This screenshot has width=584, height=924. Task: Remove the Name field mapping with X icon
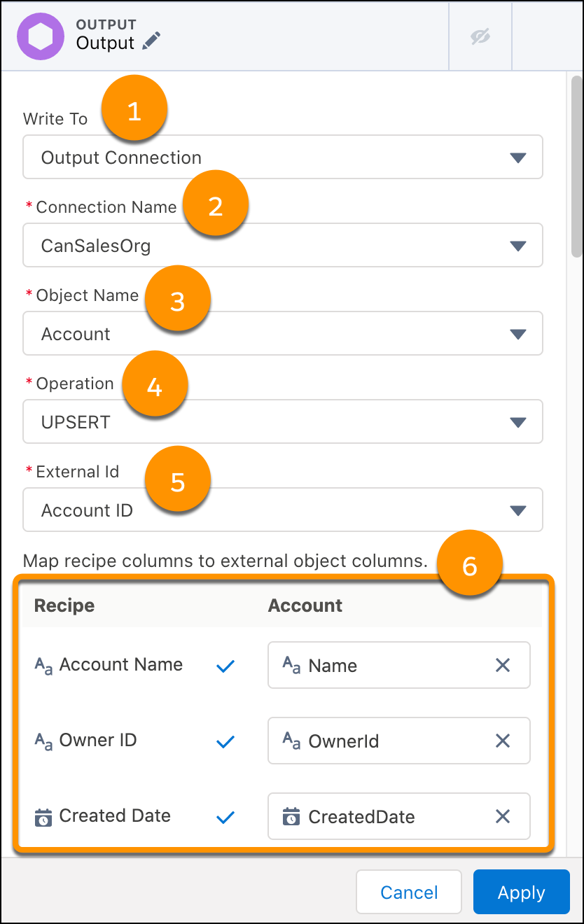pyautogui.click(x=503, y=665)
